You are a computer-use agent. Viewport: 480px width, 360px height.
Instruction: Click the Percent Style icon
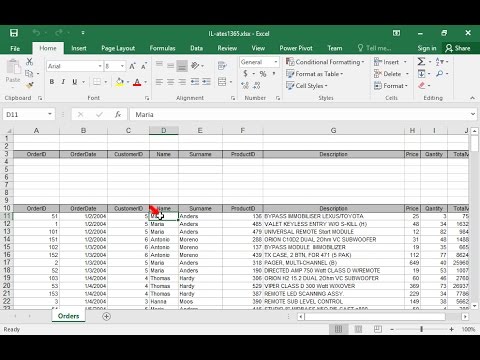click(x=263, y=74)
